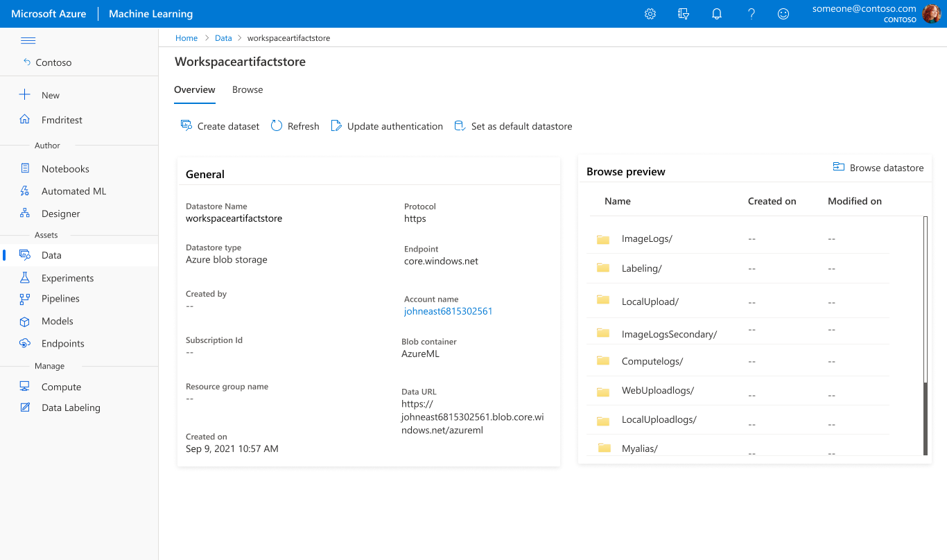The image size is (947, 560).
Task: Sort by the Created on column header
Action: point(772,201)
